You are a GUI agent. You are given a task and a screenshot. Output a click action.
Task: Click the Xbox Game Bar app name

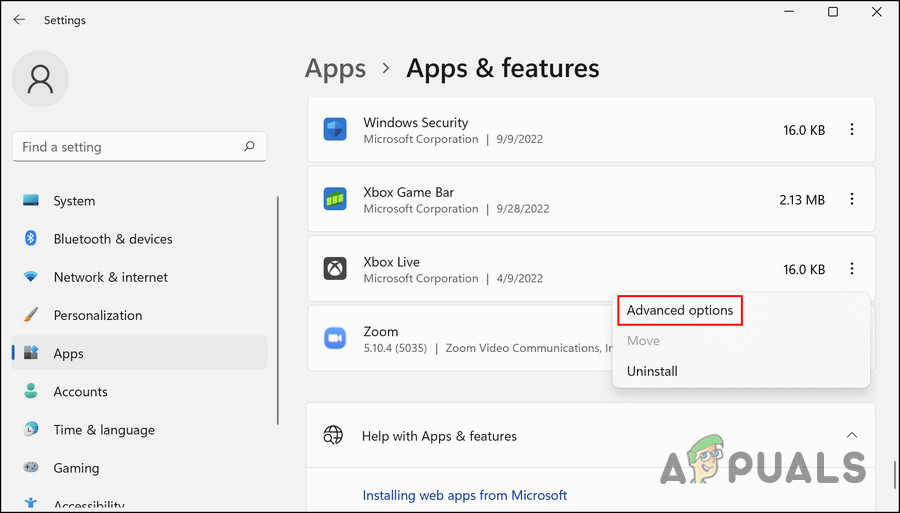tap(409, 192)
